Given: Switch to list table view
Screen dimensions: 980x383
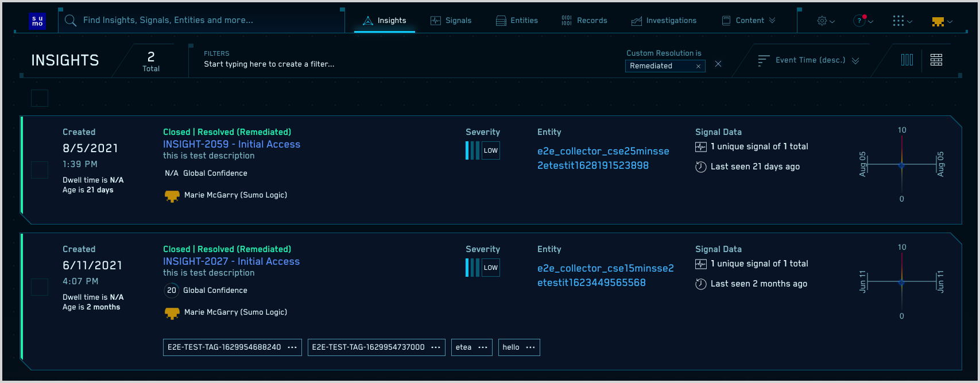Looking at the screenshot, I should point(936,60).
